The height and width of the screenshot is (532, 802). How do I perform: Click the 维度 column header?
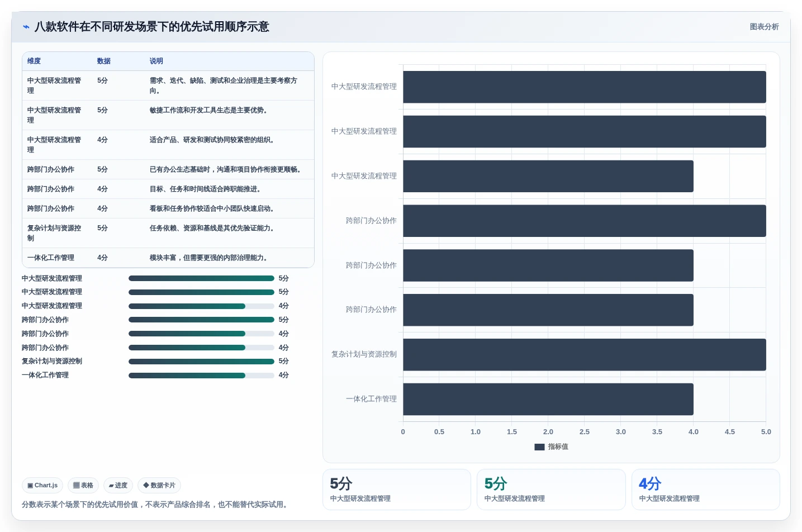point(34,61)
